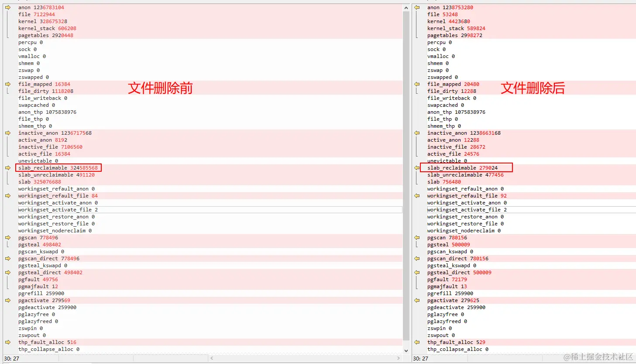This screenshot has width=636, height=364.
Task: Select right line 'slab 756480'
Action: coord(444,182)
